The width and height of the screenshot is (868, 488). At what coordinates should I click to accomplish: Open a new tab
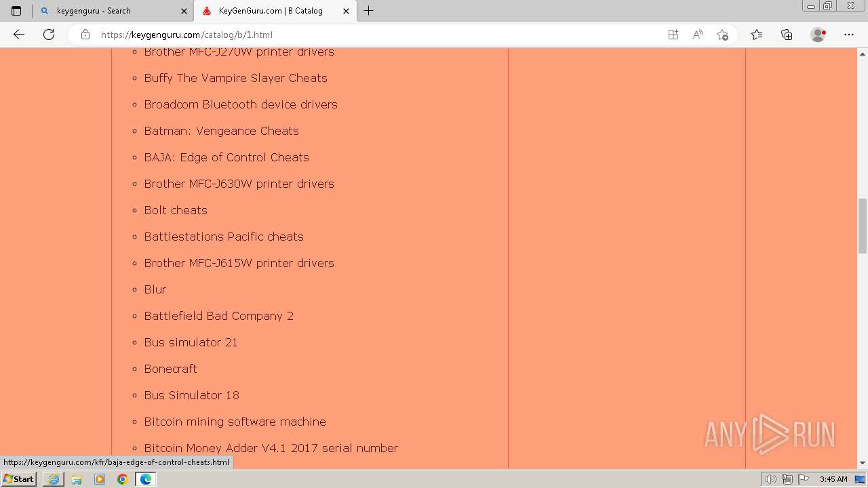coord(369,11)
